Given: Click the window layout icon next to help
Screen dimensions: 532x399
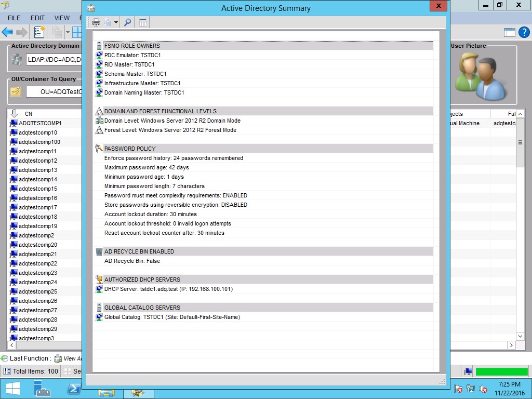Looking at the screenshot, I should click(509, 33).
